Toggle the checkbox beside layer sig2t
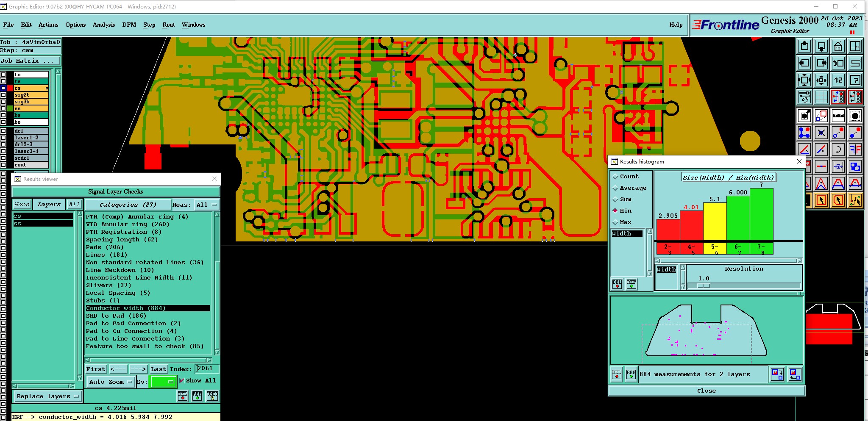This screenshot has height=421, width=868. point(3,95)
